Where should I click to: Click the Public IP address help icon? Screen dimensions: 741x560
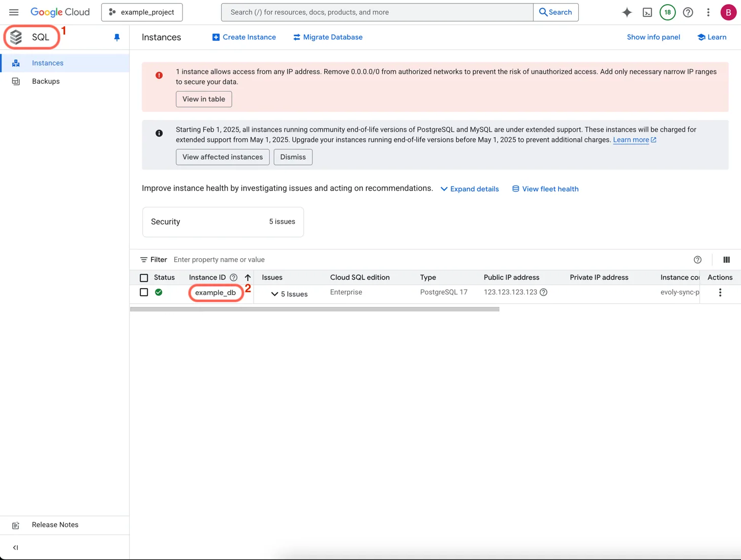click(x=544, y=292)
